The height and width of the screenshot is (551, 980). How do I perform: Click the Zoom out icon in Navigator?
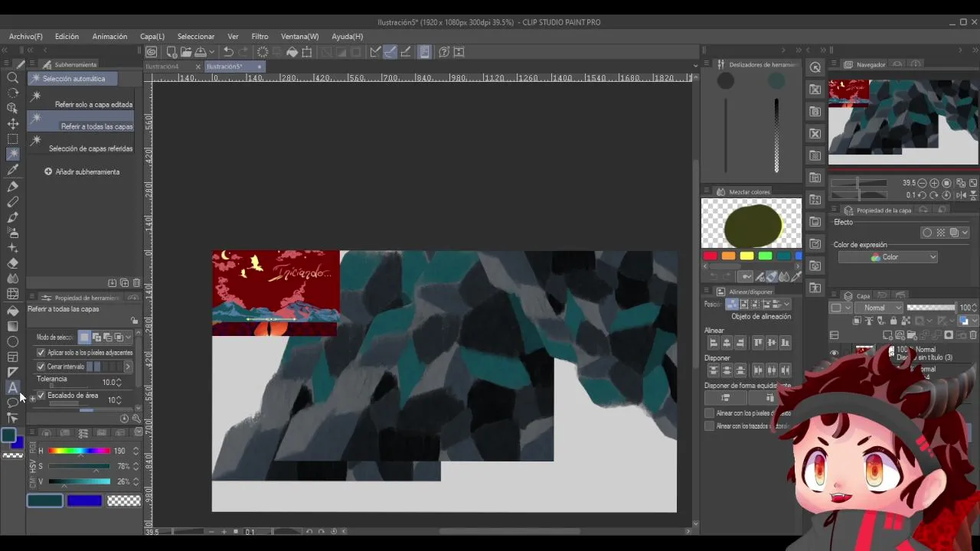click(922, 183)
